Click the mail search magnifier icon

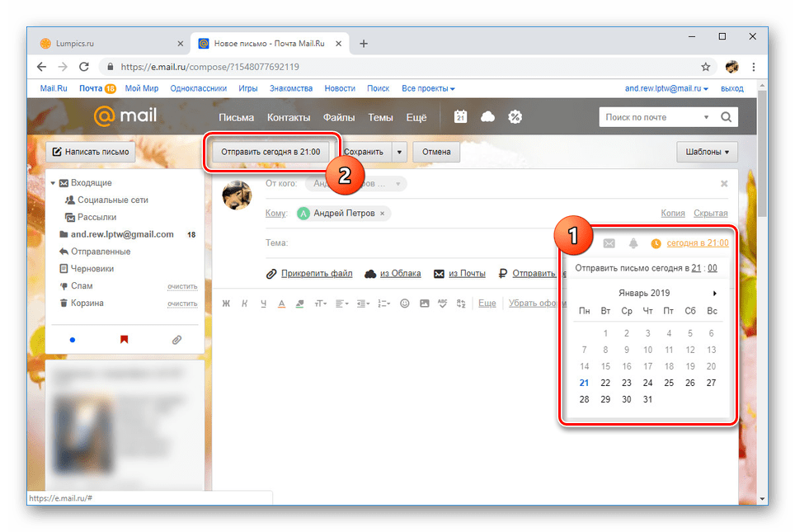point(726,117)
